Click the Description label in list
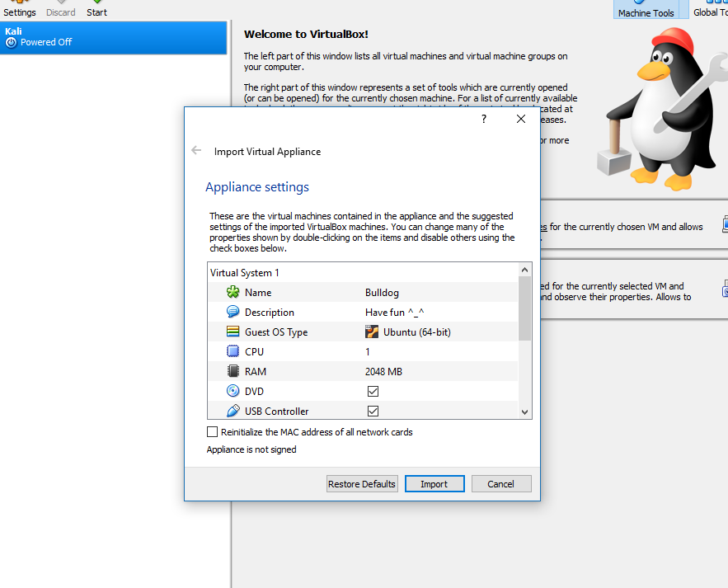The height and width of the screenshot is (588, 728). pyautogui.click(x=270, y=313)
